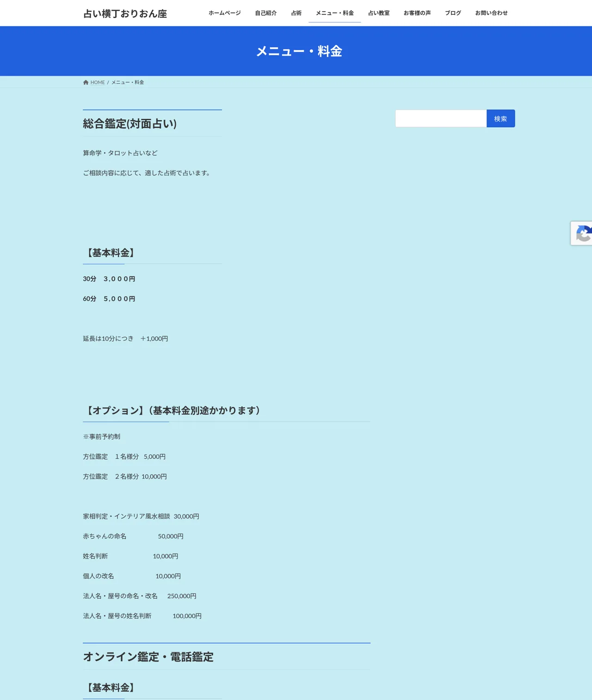The height and width of the screenshot is (700, 592).
Task: Go to the 占術 menu page
Action: pos(296,13)
